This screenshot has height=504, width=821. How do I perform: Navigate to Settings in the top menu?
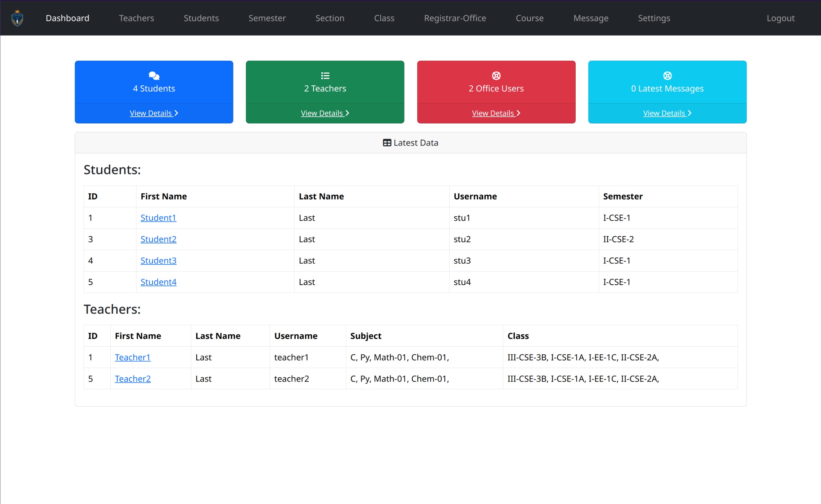pos(654,18)
